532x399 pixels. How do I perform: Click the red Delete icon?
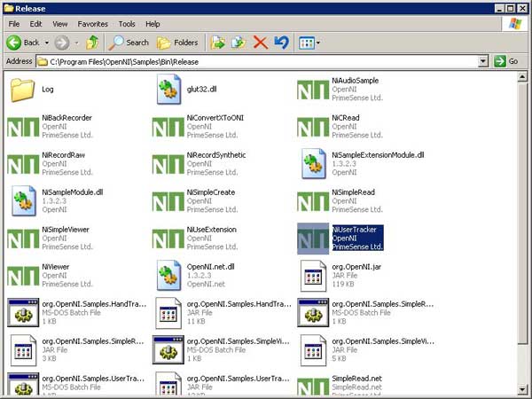(260, 43)
